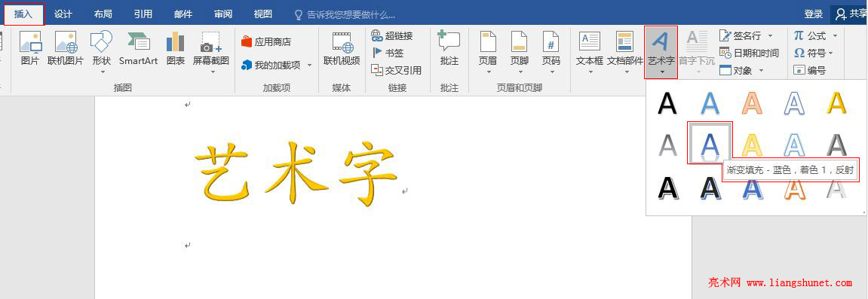Add a 书签 bookmark

(388, 53)
